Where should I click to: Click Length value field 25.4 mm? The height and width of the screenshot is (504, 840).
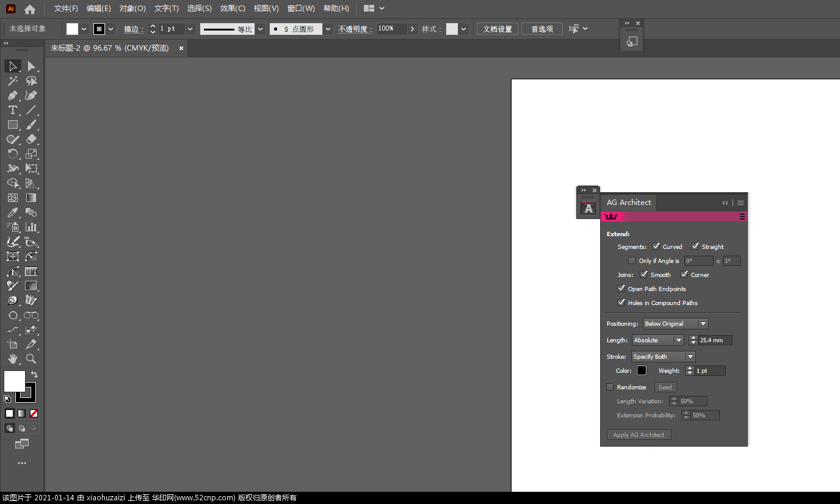tap(715, 340)
